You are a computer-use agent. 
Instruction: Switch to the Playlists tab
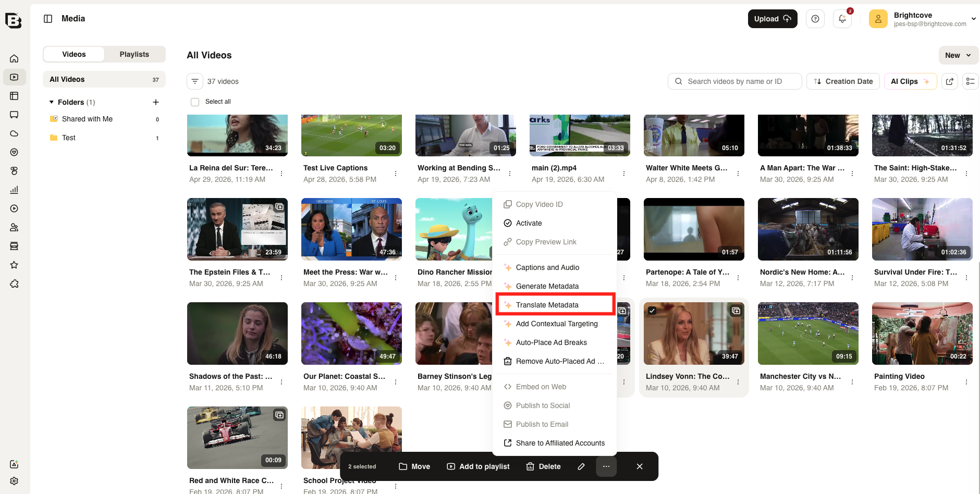click(134, 54)
